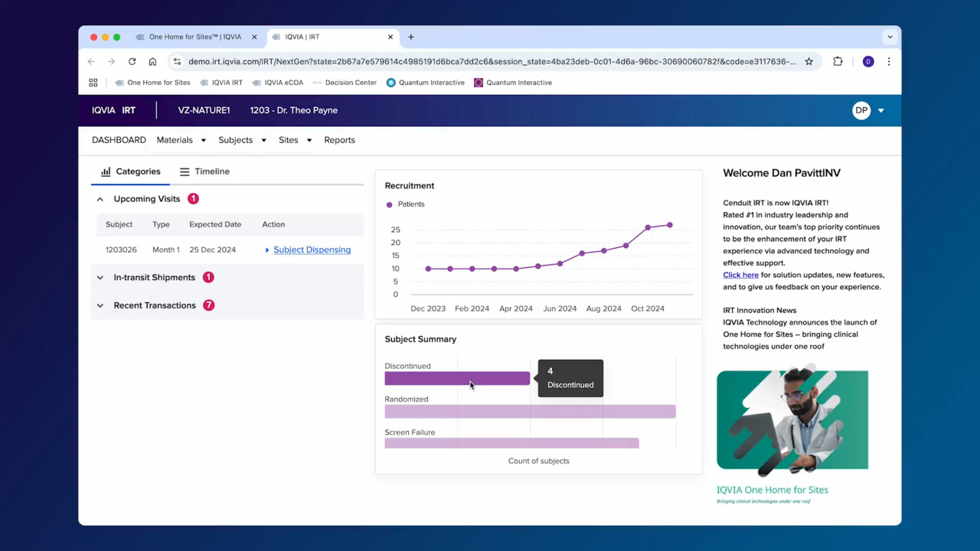Click the VZ-NATURE1 study name
Viewport: 980px width, 551px height.
204,110
